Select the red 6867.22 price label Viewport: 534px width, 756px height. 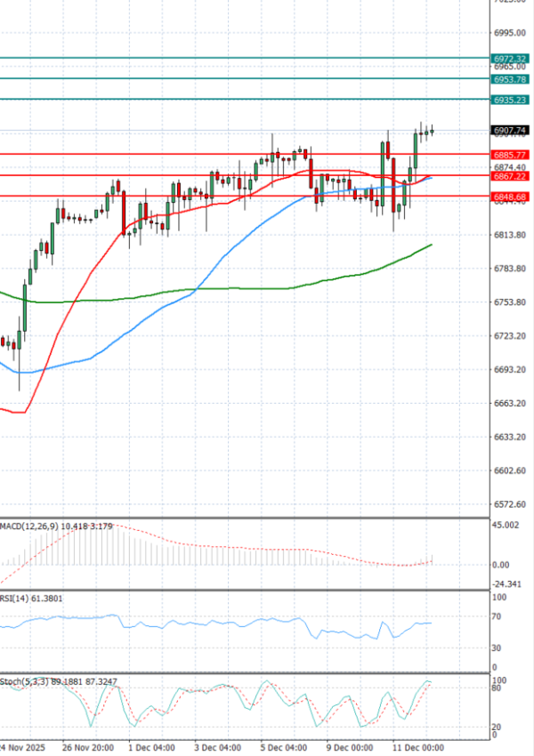click(509, 176)
